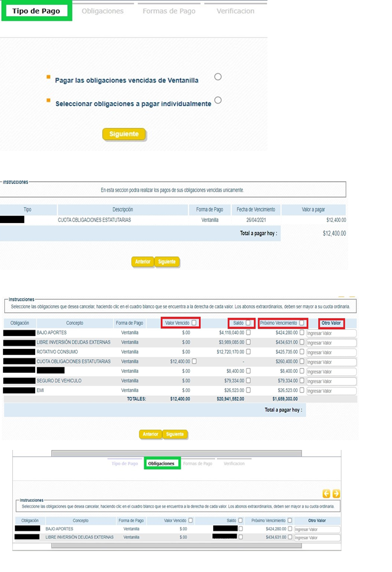
Task: Check the Saldo box for ROTATIVO CONSUMO
Action: tap(248, 352)
